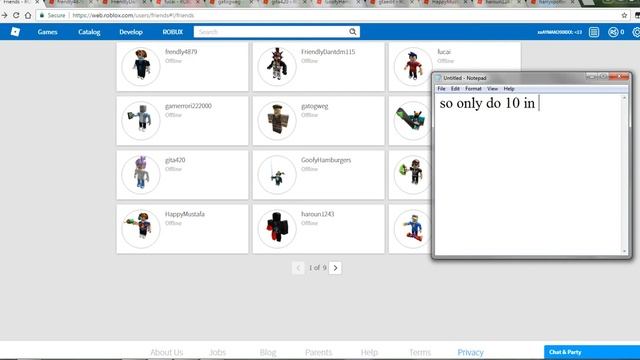The width and height of the screenshot is (640, 360).
Task: Open the Chat & Party bar
Action: (x=592, y=352)
